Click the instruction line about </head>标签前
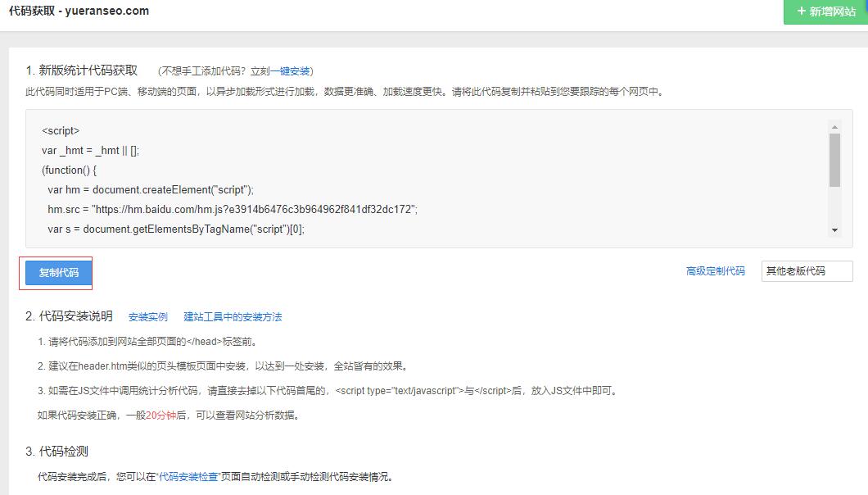The image size is (868, 495). coord(148,342)
